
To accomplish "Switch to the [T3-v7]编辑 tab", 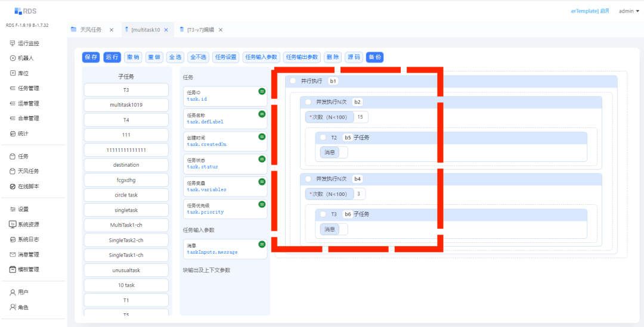I will [200, 30].
